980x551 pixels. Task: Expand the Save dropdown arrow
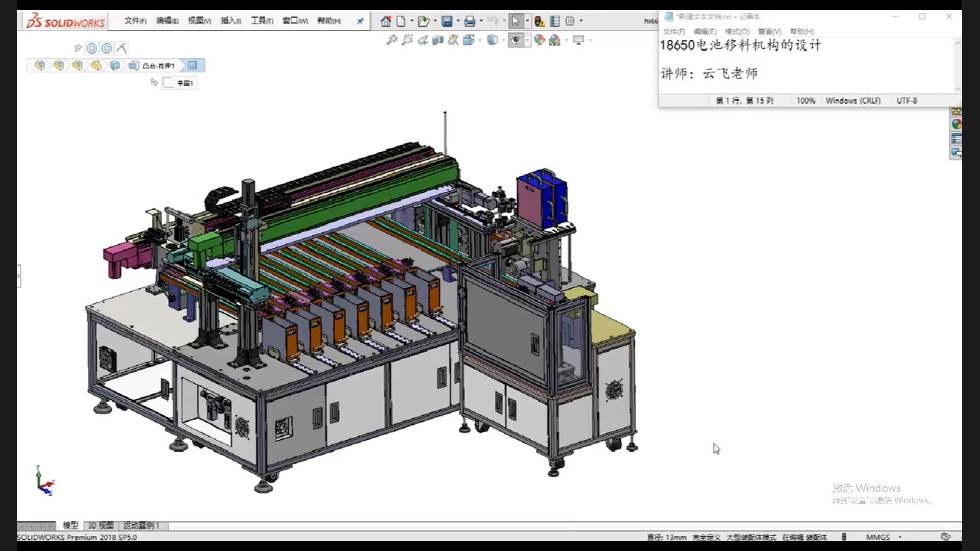(458, 21)
